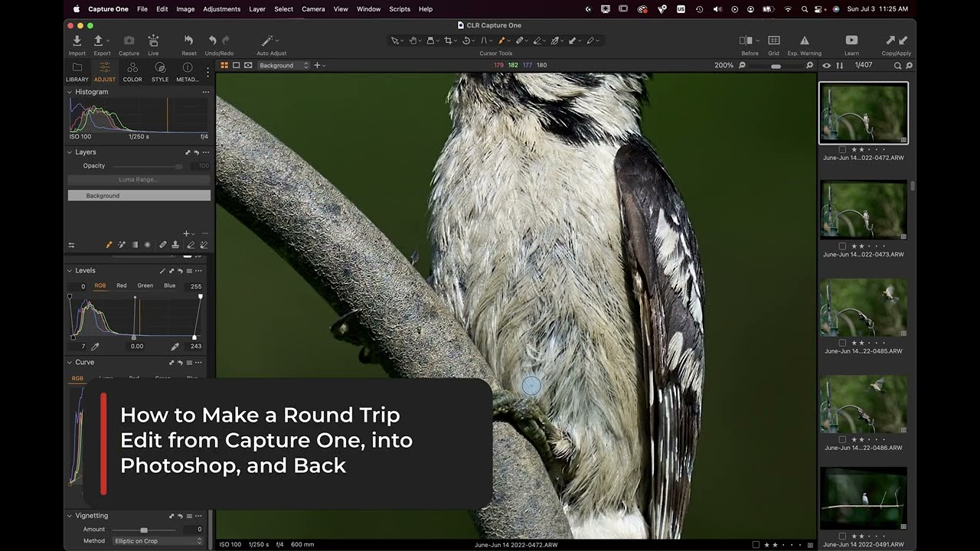
Task: Select the Pan hand cursor tool
Action: tap(413, 41)
